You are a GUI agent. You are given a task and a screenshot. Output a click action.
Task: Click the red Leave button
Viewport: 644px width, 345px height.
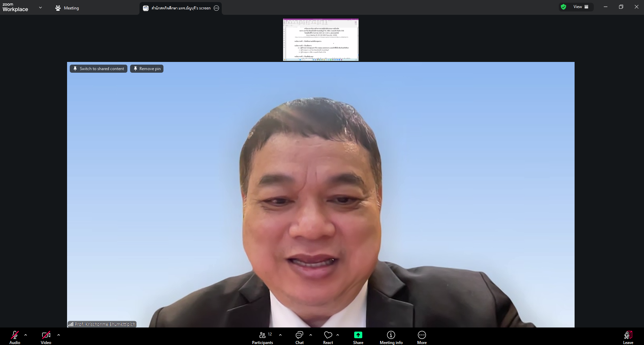click(x=627, y=337)
